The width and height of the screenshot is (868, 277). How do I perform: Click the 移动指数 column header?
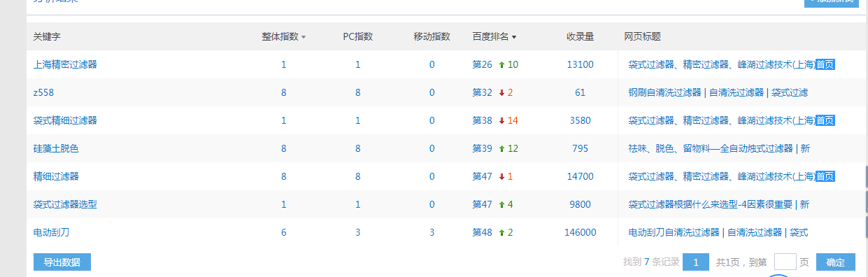pyautogui.click(x=432, y=36)
